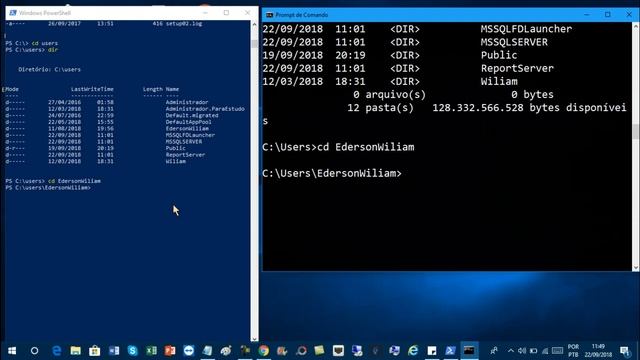Click Default.migrated in PowerShell listing
Image resolution: width=640 pixels, height=360 pixels.
pyautogui.click(x=192, y=115)
